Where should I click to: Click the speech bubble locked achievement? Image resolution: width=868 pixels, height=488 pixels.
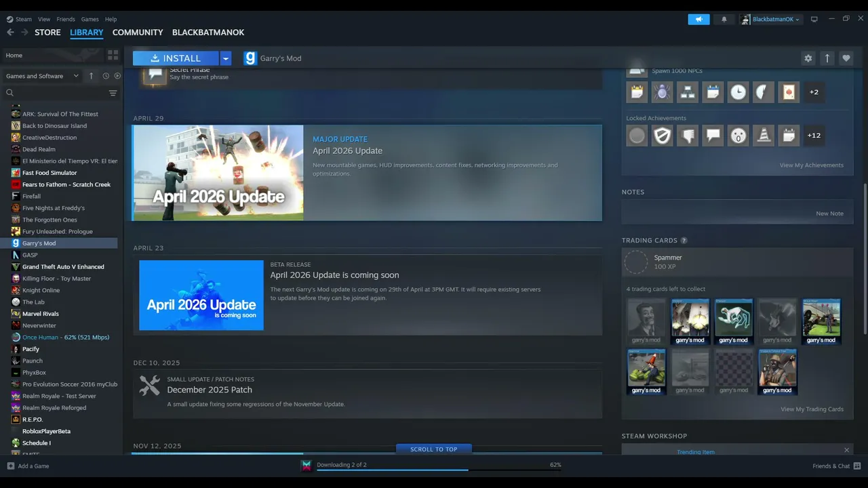point(713,136)
